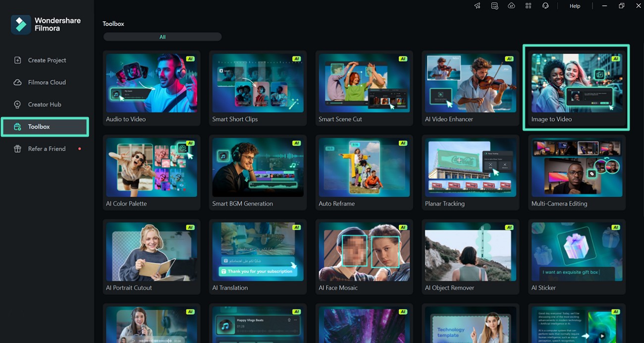Viewport: 644px width, 343px height.
Task: Click the Create Project plus icon
Action: tap(18, 60)
